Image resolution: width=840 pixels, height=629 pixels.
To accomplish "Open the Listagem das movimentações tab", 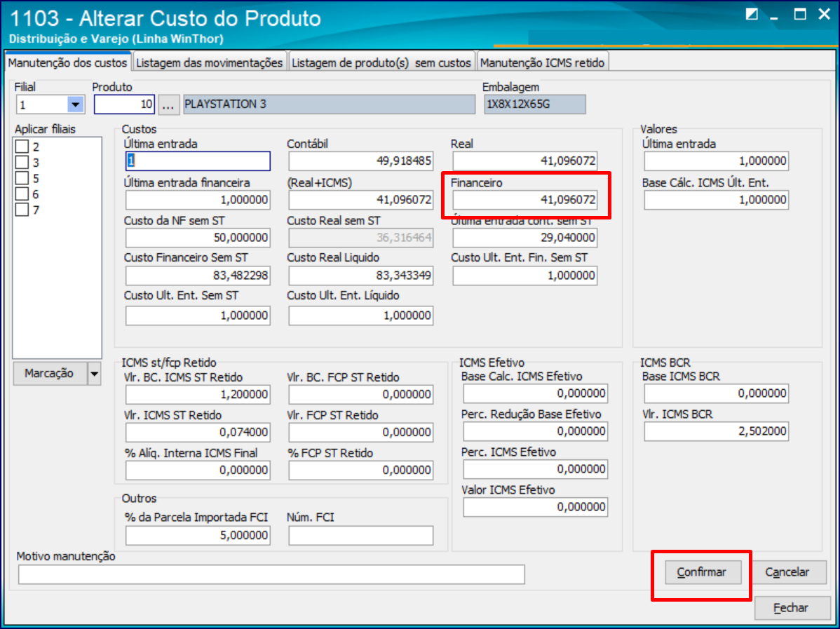I will click(x=210, y=62).
